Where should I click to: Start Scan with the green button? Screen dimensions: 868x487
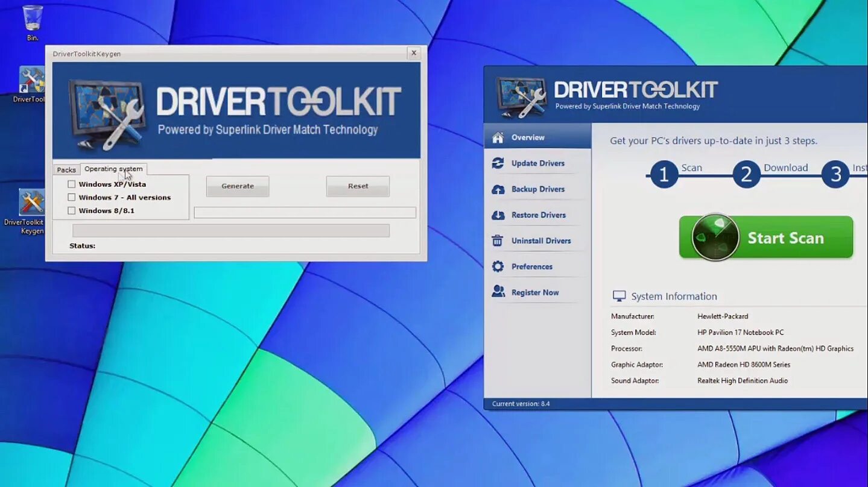(x=766, y=237)
